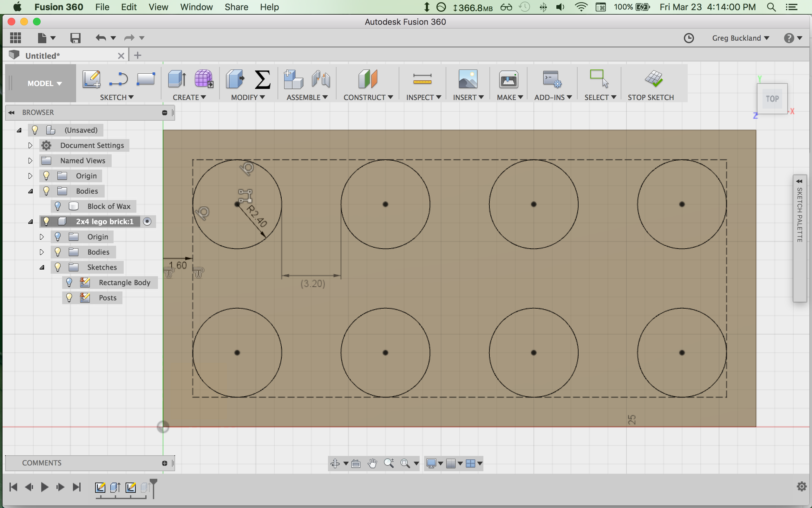The height and width of the screenshot is (508, 812).
Task: Click the Measure ruler icon
Action: tap(422, 79)
